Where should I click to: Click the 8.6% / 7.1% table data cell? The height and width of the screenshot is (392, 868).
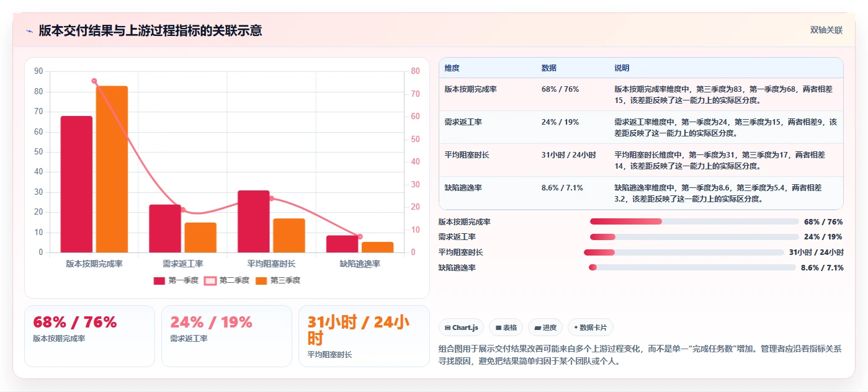tap(572, 193)
